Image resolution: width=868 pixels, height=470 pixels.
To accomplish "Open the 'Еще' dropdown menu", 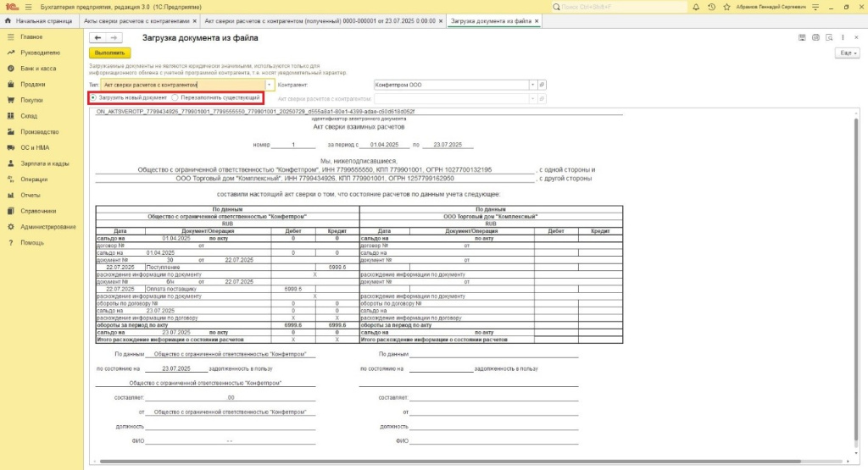I will (x=845, y=53).
